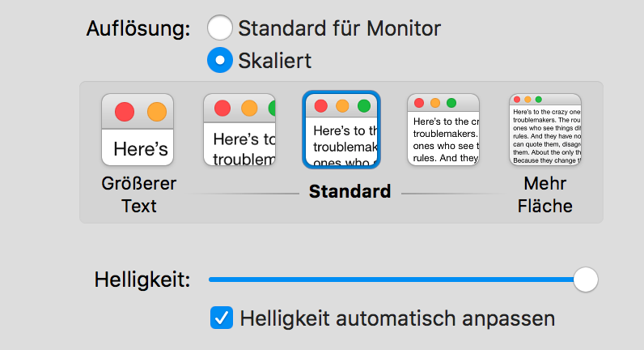
Task: Click the brightness slider's round knob
Action: coord(585,280)
